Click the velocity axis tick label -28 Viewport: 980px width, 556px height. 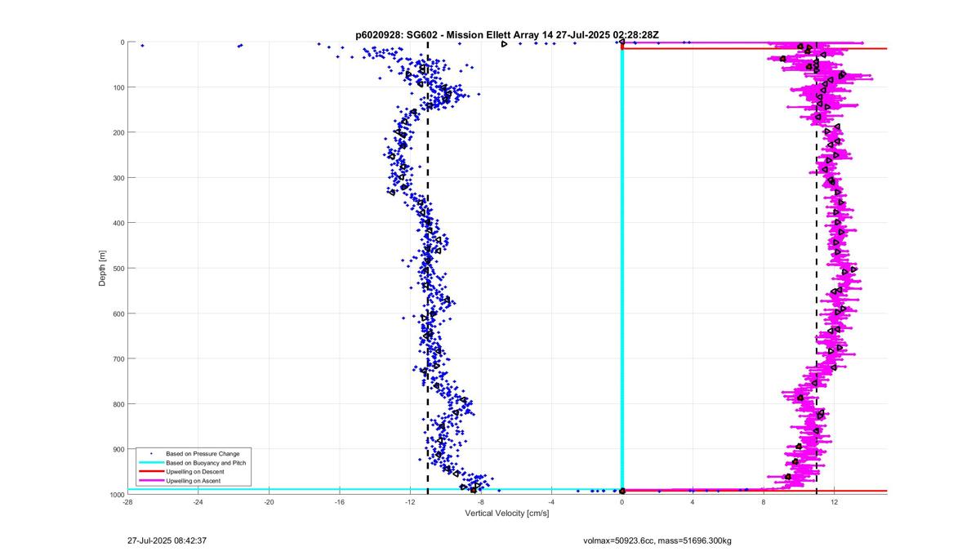(x=127, y=503)
